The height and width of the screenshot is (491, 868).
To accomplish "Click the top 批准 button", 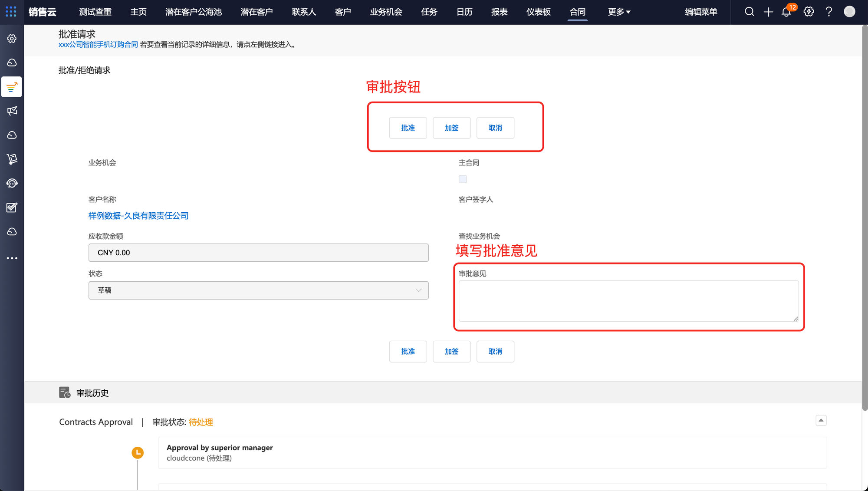I will pyautogui.click(x=408, y=128).
